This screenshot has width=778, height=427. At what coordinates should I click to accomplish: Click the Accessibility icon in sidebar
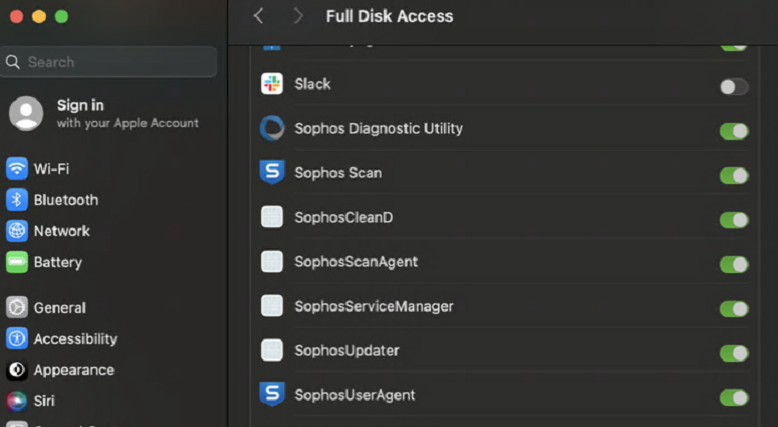tap(17, 339)
